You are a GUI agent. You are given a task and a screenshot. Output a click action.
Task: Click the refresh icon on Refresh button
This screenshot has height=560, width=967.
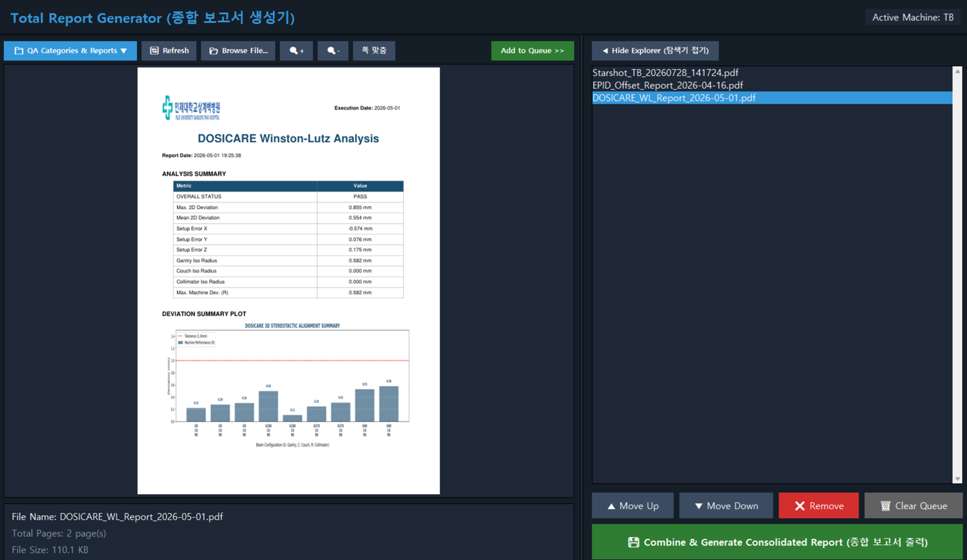tap(154, 51)
